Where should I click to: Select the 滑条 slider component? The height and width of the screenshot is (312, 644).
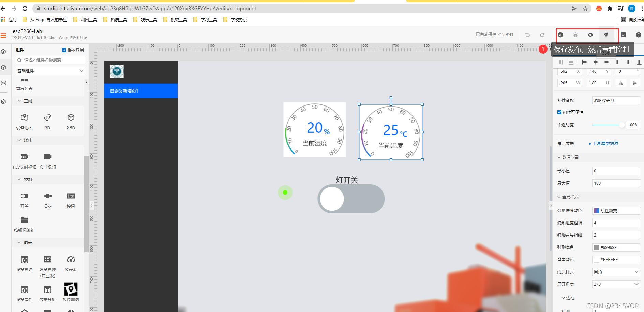[48, 200]
